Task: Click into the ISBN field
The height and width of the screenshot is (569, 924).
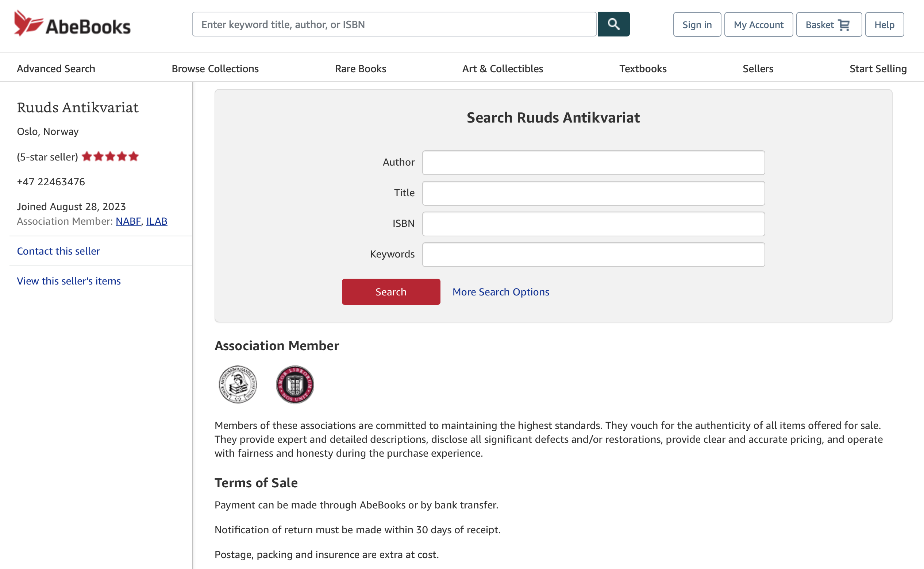Action: pos(593,224)
